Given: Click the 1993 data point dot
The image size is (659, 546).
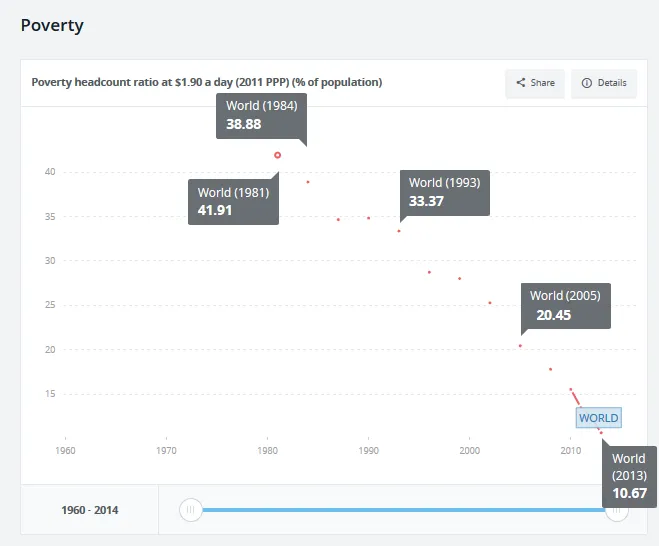Looking at the screenshot, I should click(x=399, y=231).
